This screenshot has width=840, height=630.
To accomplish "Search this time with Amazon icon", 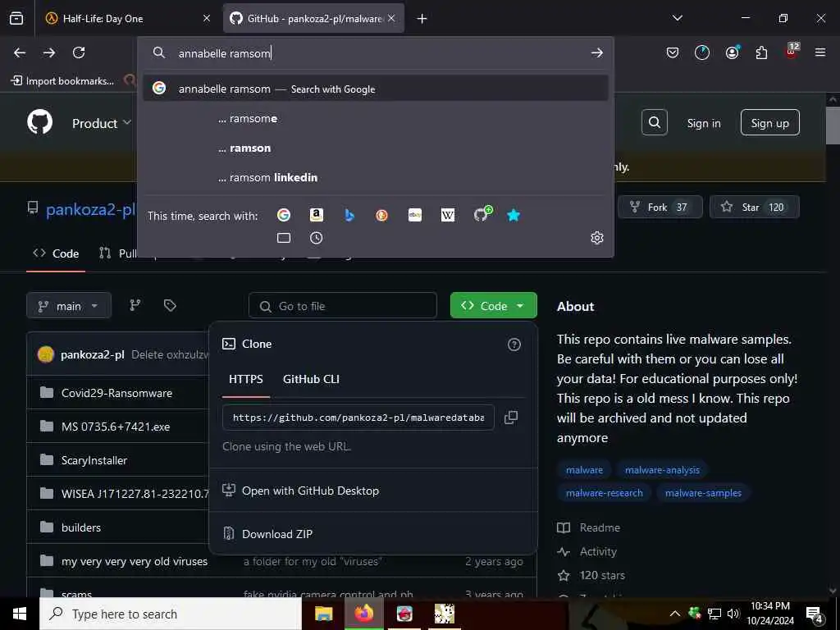I will (x=316, y=215).
